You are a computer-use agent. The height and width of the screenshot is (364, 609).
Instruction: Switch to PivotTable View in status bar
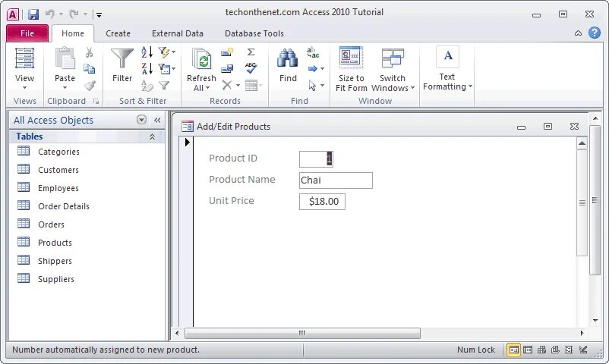click(x=541, y=350)
